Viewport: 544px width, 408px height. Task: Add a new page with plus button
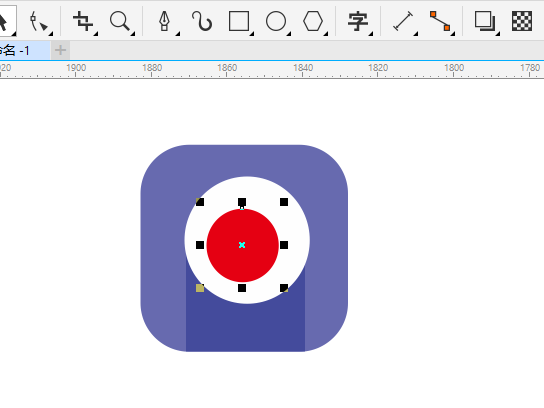[x=60, y=50]
